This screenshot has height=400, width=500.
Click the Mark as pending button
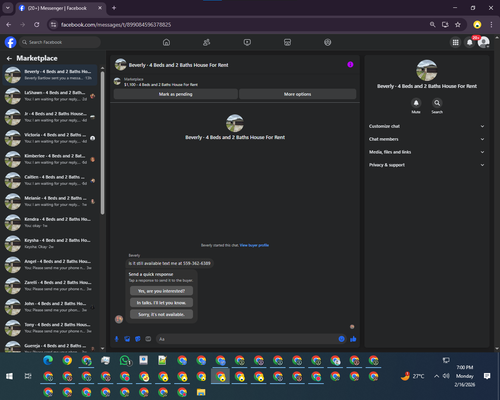(176, 94)
